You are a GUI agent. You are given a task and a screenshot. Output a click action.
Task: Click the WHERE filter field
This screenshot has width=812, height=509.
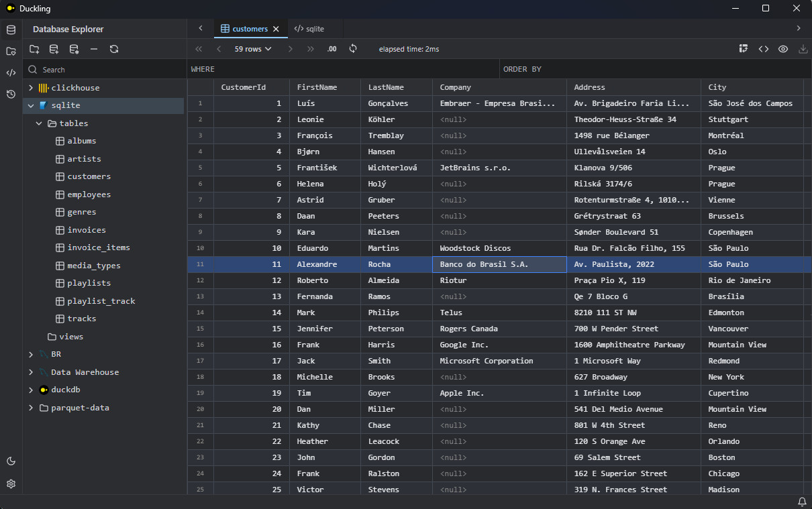coord(343,69)
